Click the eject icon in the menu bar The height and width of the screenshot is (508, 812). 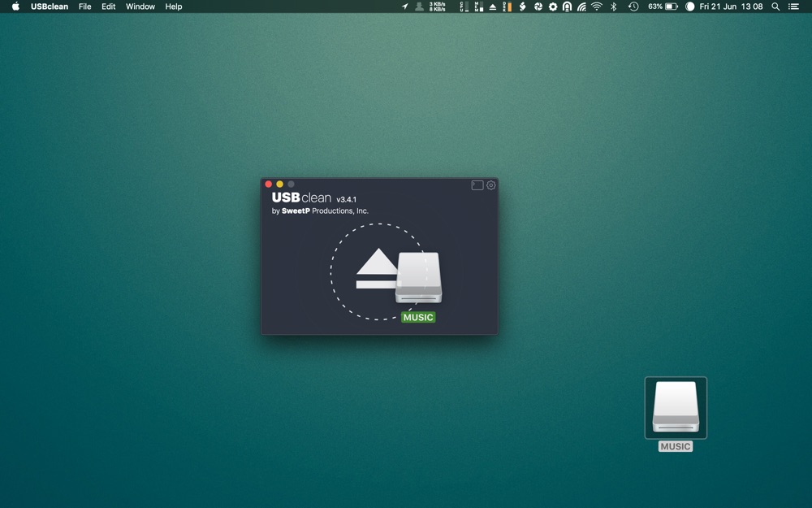click(x=492, y=7)
